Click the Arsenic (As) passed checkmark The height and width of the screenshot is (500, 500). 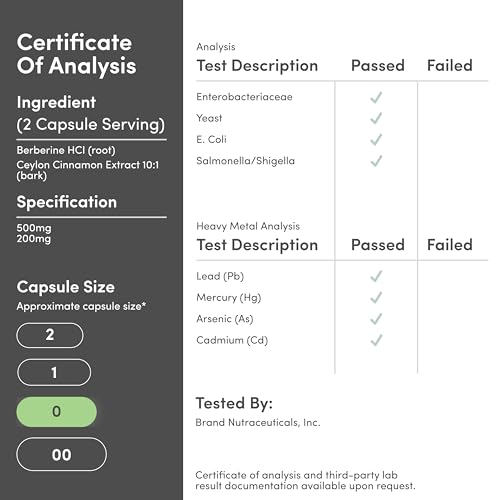[376, 319]
